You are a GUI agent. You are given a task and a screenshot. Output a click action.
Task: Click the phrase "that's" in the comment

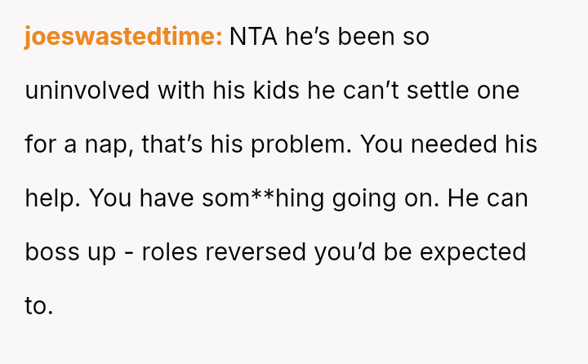coord(171,144)
